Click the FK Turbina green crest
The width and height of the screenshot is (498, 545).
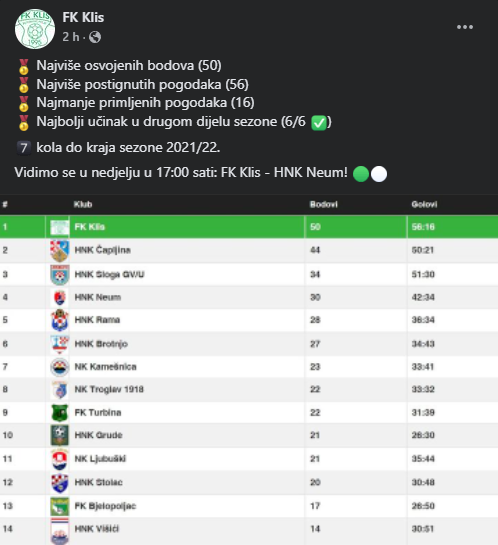59,413
